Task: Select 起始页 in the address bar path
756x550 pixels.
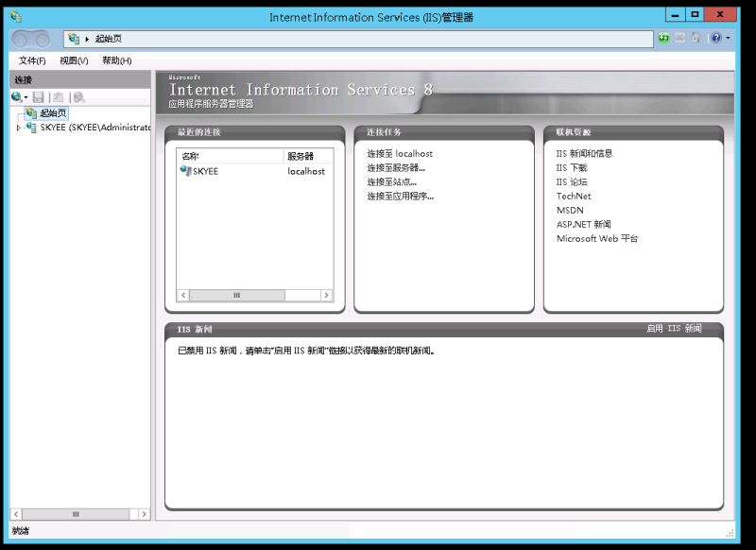Action: click(109, 39)
